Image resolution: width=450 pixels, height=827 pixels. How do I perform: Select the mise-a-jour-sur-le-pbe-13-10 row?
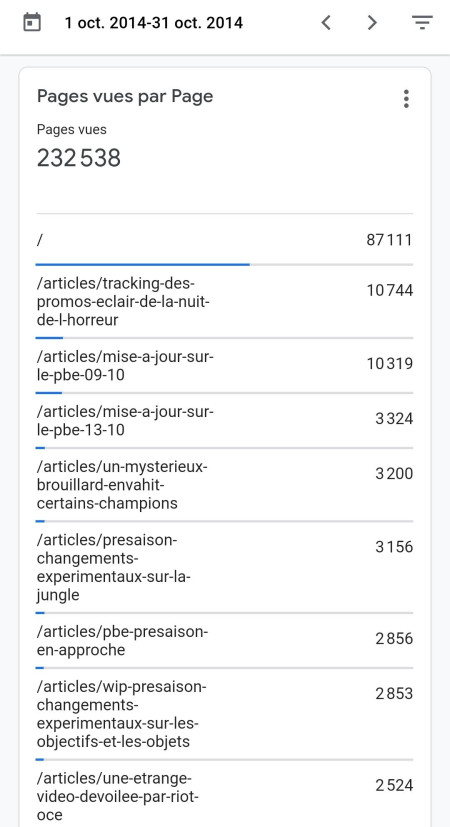click(x=224, y=421)
